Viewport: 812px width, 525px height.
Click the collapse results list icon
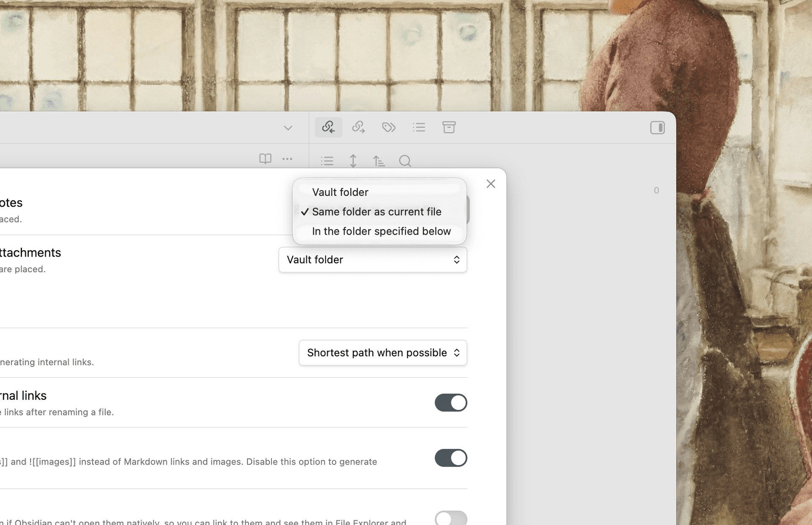(x=327, y=161)
